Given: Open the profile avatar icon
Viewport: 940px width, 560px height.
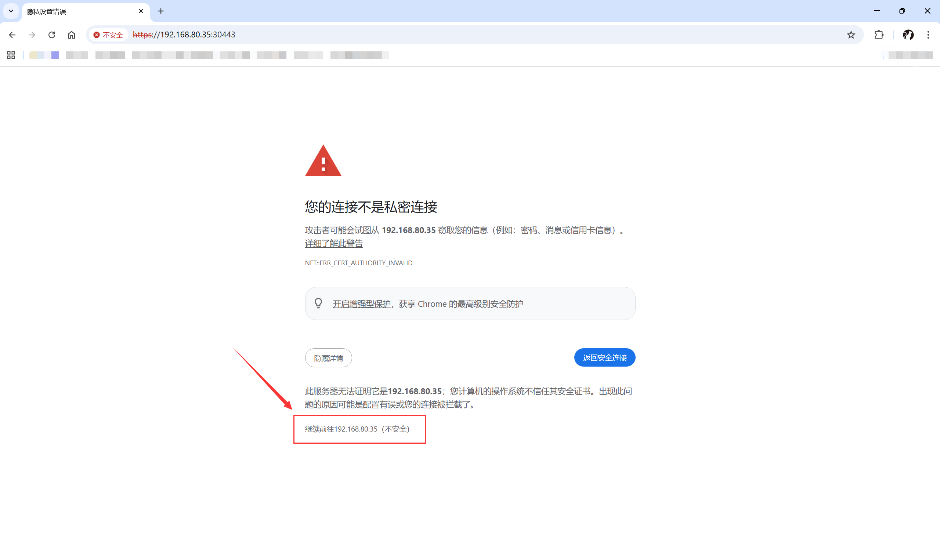Looking at the screenshot, I should [908, 35].
